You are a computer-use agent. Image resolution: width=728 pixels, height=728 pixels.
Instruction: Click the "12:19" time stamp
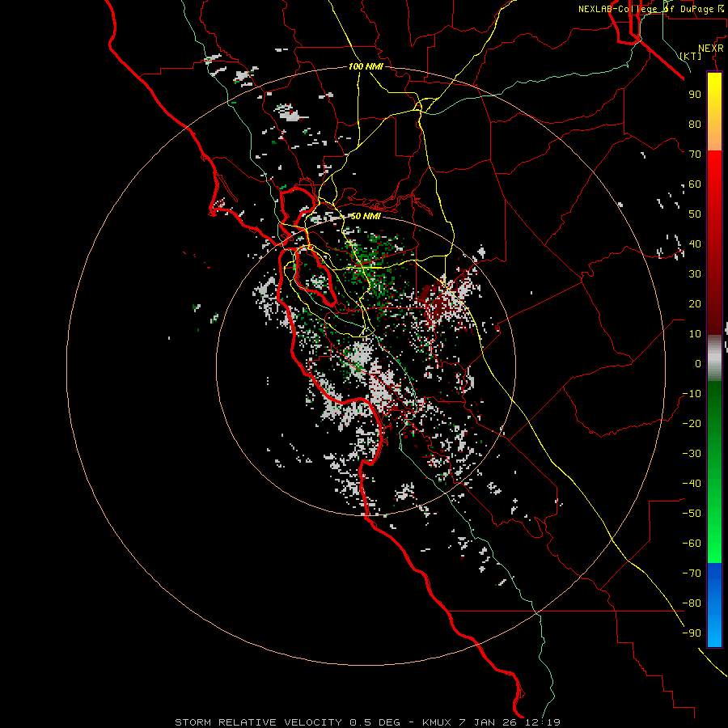coord(543,722)
